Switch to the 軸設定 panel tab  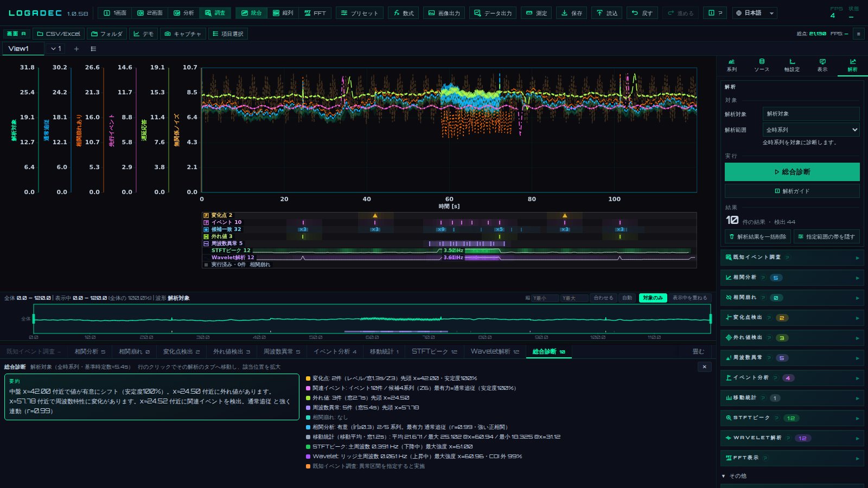[x=792, y=65]
